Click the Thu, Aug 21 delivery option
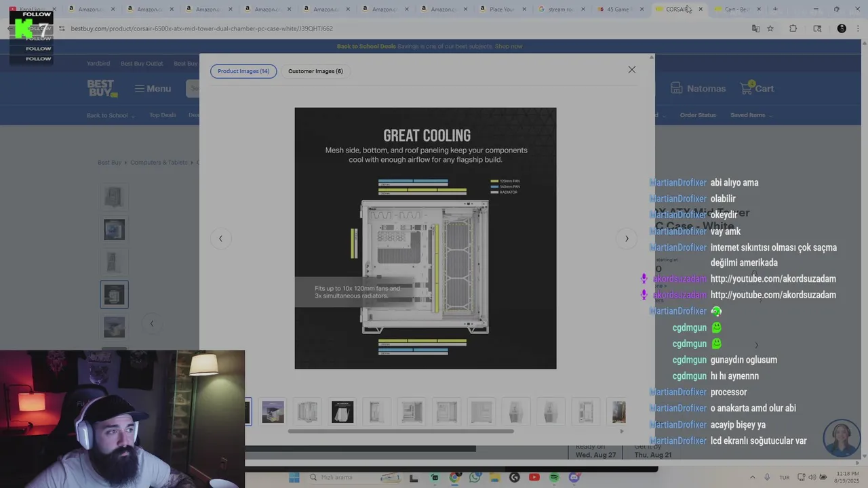Viewport: 868px width, 488px height. pyautogui.click(x=652, y=451)
